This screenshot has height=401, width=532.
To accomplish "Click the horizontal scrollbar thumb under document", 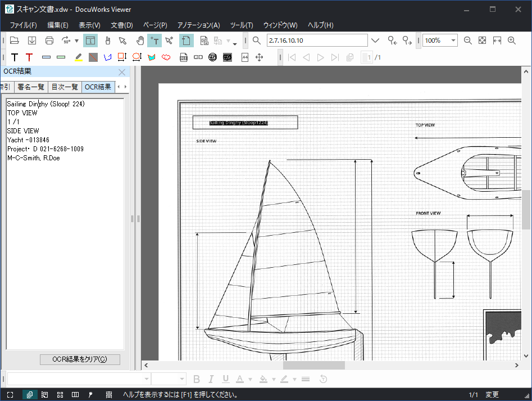I will (x=313, y=365).
